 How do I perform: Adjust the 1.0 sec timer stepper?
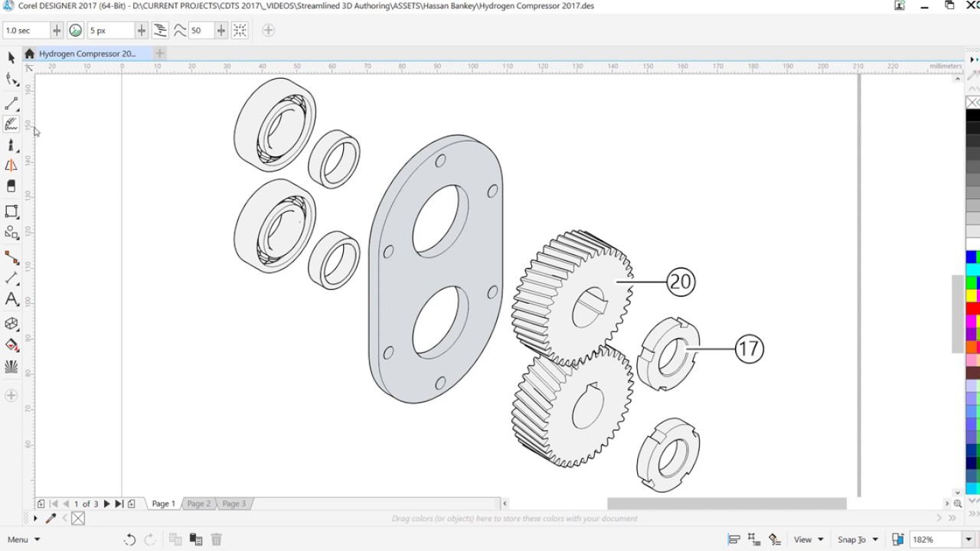click(x=57, y=31)
